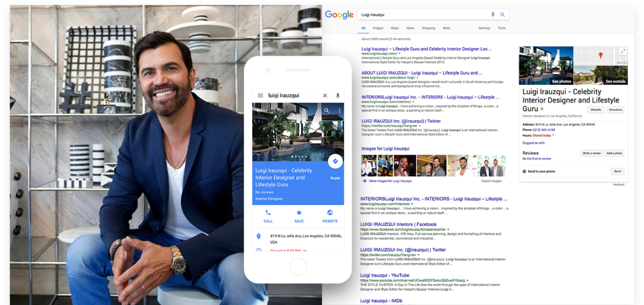Click the last image thumbnail showing two men in suits
The width and height of the screenshot is (644, 305).
pyautogui.click(x=491, y=165)
